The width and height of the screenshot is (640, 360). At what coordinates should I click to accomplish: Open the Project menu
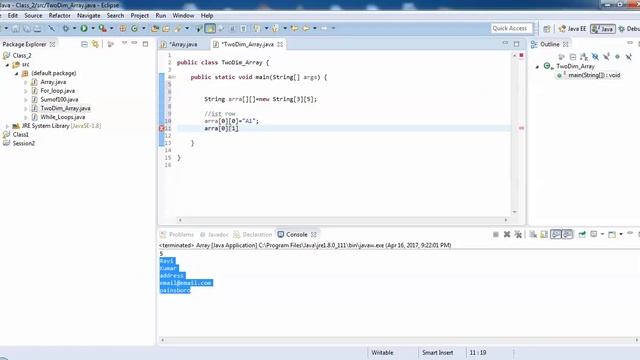140,16
